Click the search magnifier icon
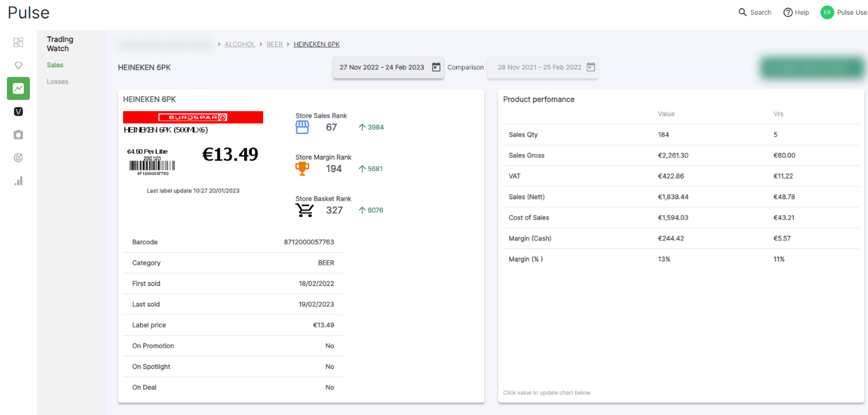868x415 pixels. [x=743, y=12]
